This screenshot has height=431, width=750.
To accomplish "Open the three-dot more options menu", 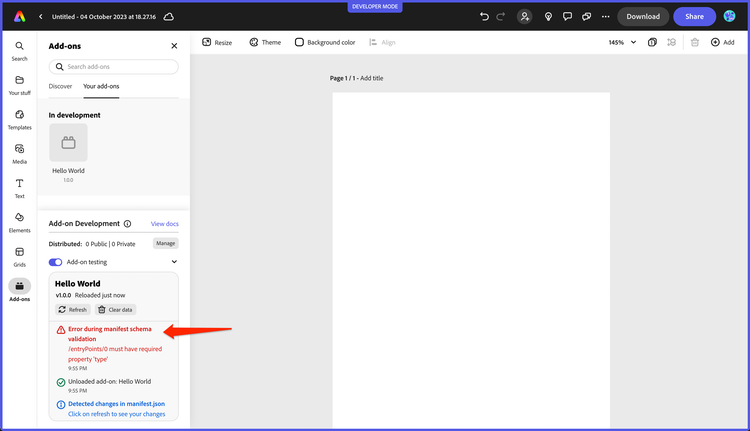I will tap(604, 16).
